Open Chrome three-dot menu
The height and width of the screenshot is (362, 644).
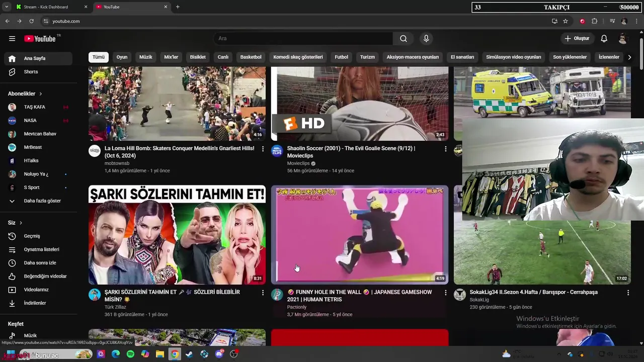coord(637,21)
